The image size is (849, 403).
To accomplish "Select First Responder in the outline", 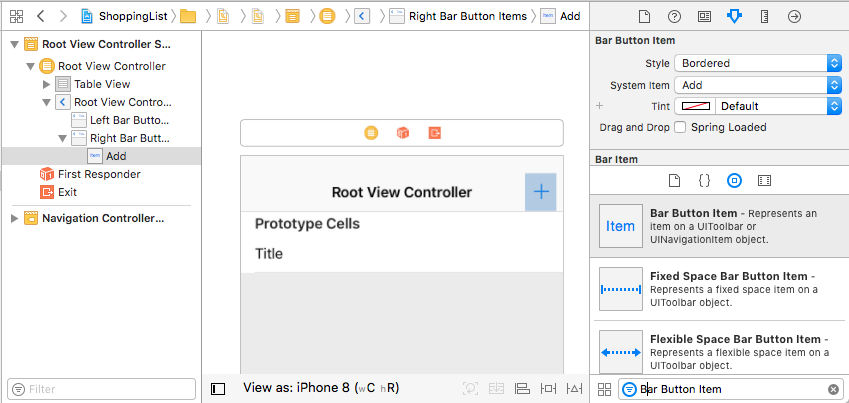I will (x=98, y=174).
